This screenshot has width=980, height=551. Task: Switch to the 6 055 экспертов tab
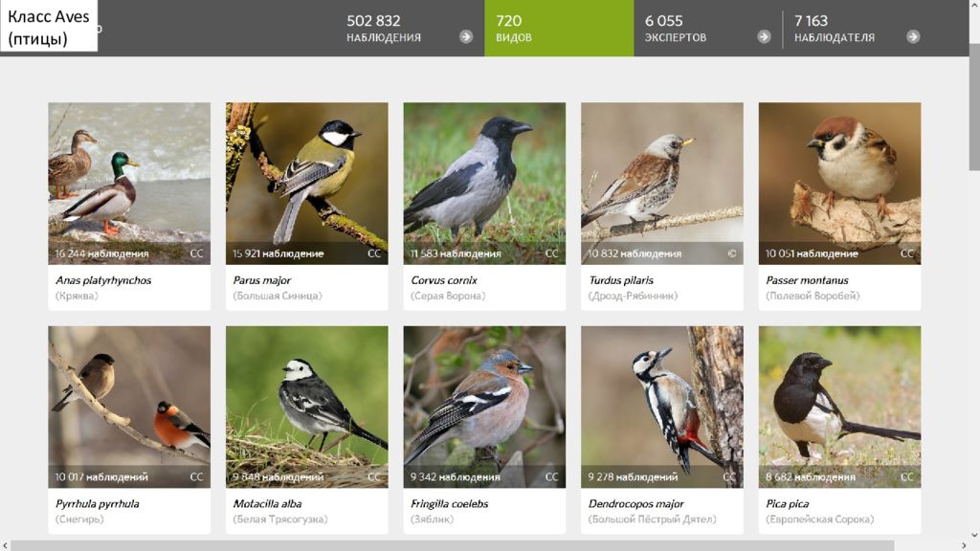707,28
